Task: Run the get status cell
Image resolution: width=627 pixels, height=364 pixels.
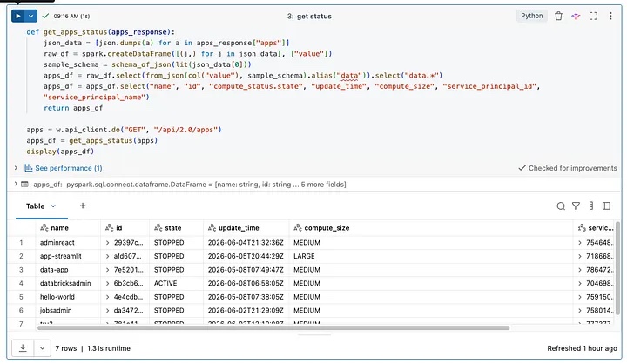Action: pyautogui.click(x=18, y=16)
